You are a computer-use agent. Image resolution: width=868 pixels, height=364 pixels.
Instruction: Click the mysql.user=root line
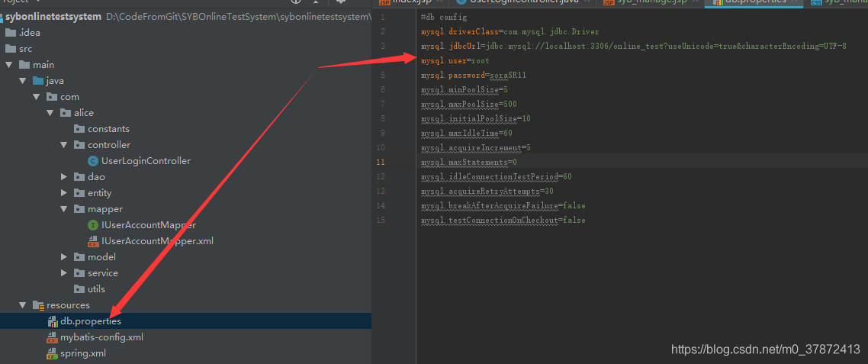point(455,61)
